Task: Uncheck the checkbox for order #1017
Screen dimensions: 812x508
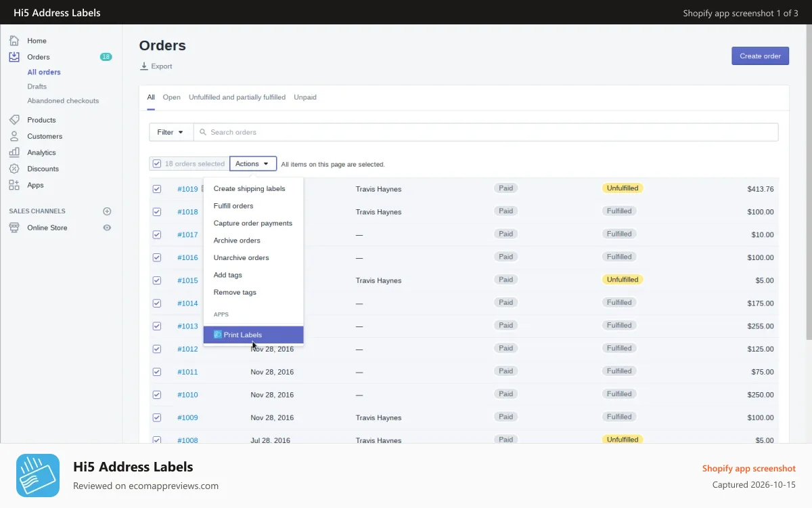Action: (157, 234)
